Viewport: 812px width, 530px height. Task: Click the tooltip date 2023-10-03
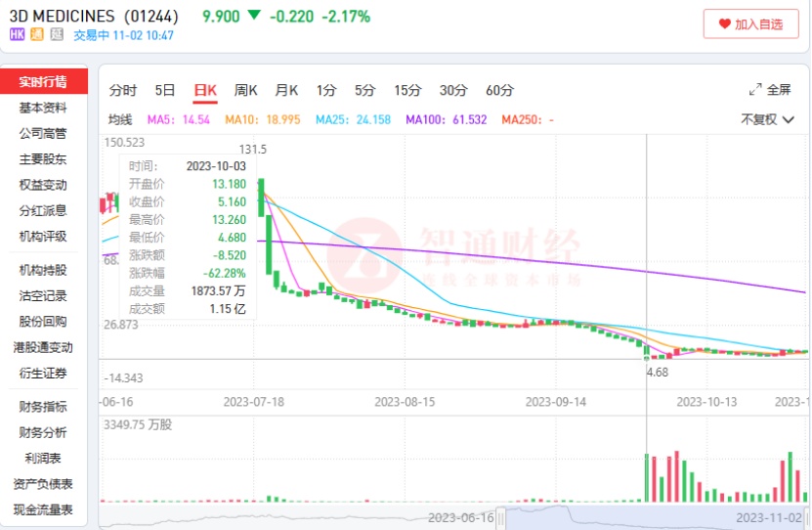(x=216, y=166)
